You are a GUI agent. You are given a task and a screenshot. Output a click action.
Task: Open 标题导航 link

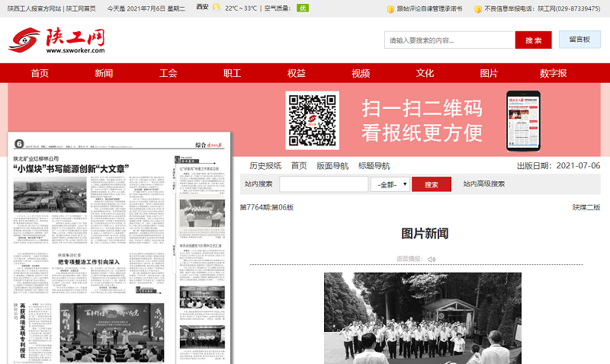point(374,166)
